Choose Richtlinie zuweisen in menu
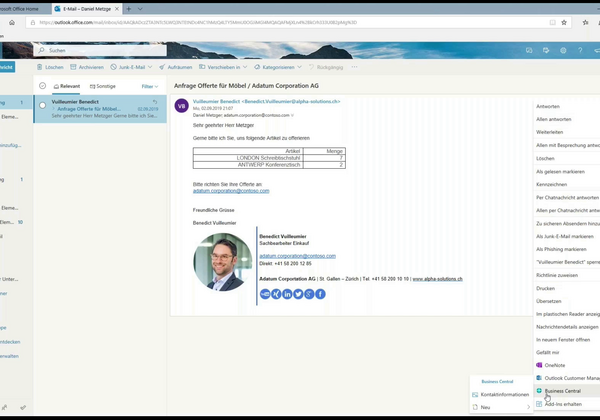Image resolution: width=600 pixels, height=420 pixels. [x=557, y=275]
